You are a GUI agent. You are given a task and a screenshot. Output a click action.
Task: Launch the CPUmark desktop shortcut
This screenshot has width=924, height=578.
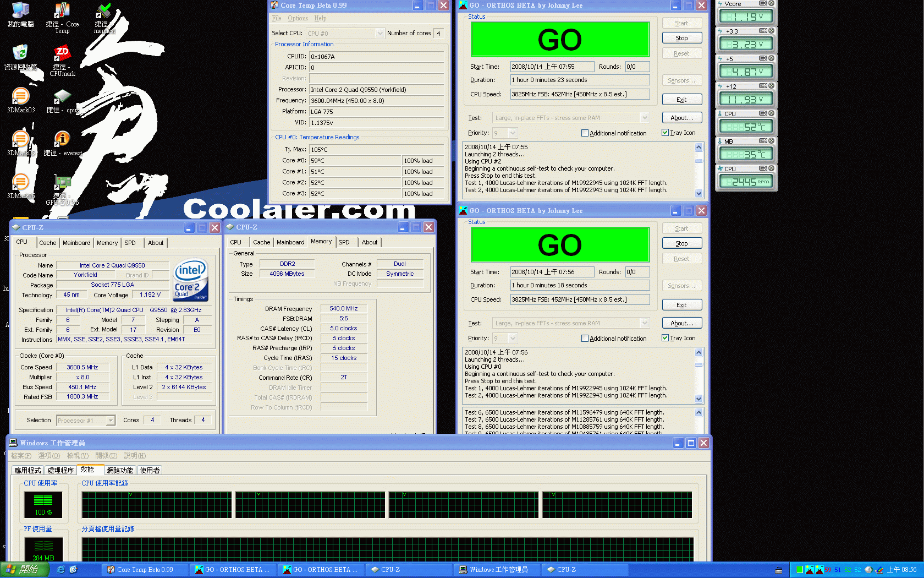point(62,53)
